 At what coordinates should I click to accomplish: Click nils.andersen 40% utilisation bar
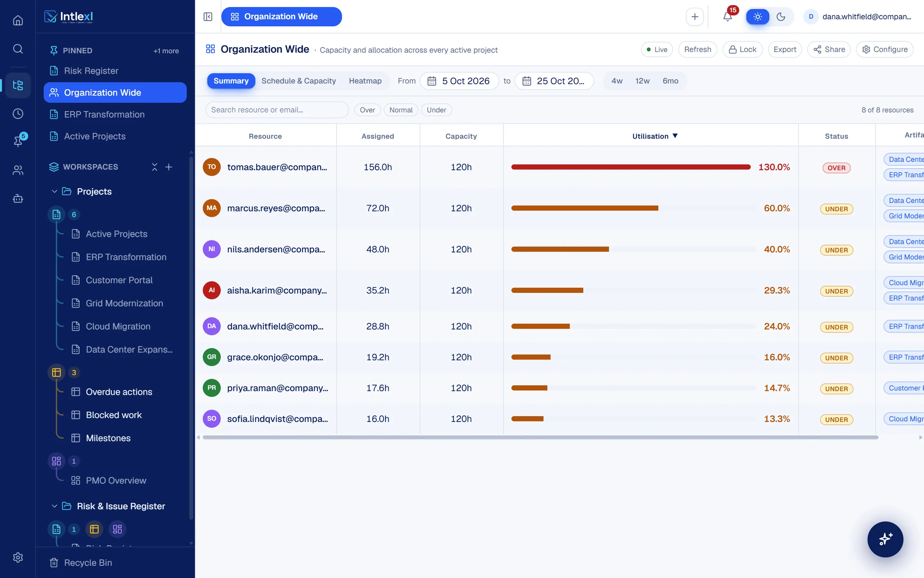point(560,249)
